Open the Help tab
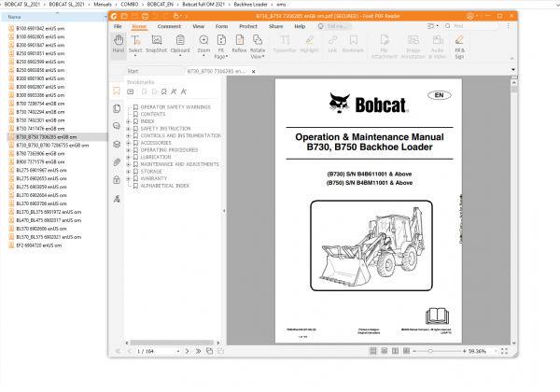 pyautogui.click(x=300, y=26)
